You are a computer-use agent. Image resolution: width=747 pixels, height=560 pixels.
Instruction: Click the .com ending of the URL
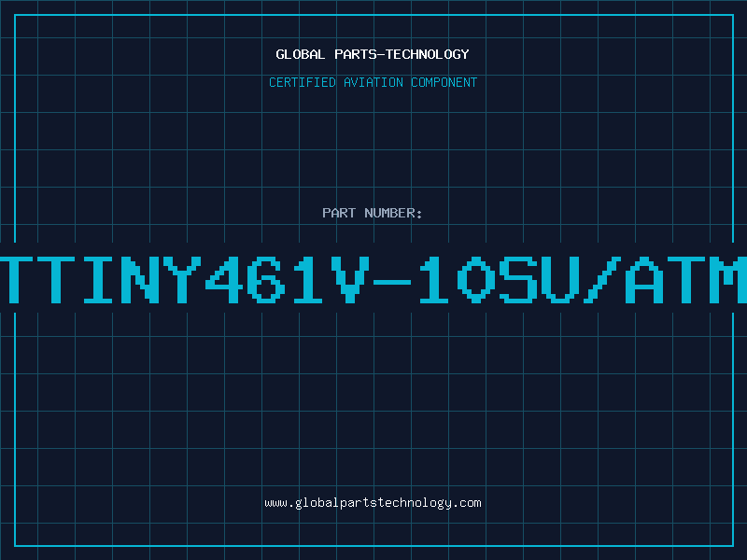tap(467, 503)
